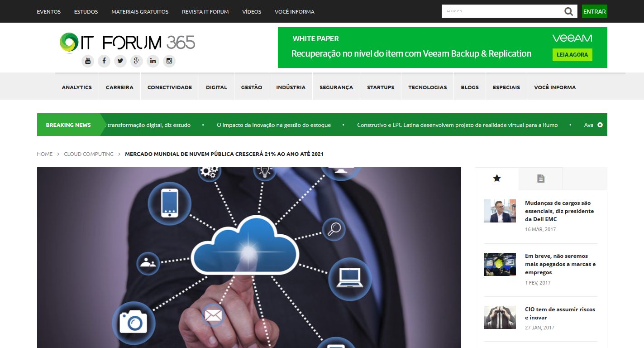Click the 1 FEV, 2017 date
Viewport: 644px width, 348px height.
coord(538,283)
